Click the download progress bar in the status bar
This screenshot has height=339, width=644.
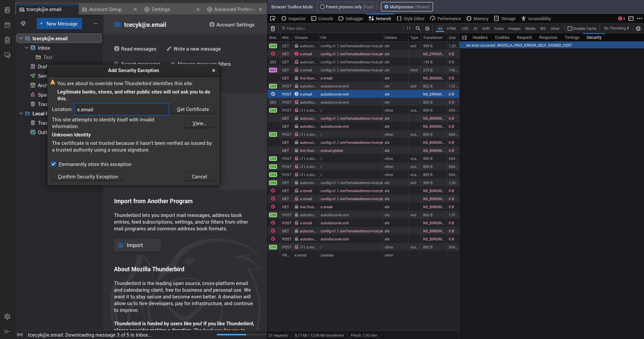click(x=241, y=335)
